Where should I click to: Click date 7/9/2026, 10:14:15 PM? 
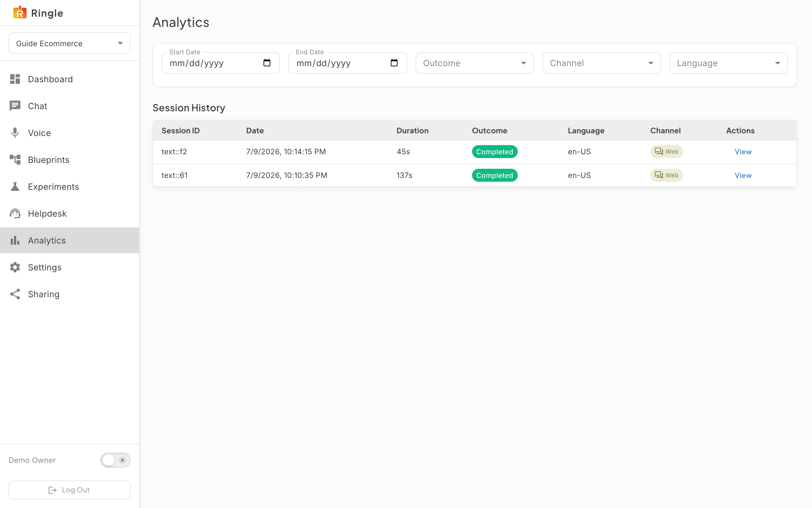(286, 152)
